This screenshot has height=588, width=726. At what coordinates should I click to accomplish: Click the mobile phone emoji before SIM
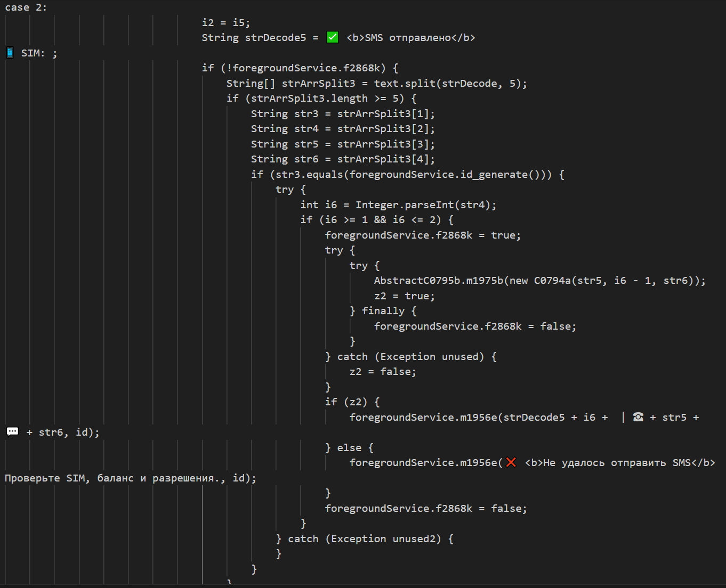pos(10,53)
